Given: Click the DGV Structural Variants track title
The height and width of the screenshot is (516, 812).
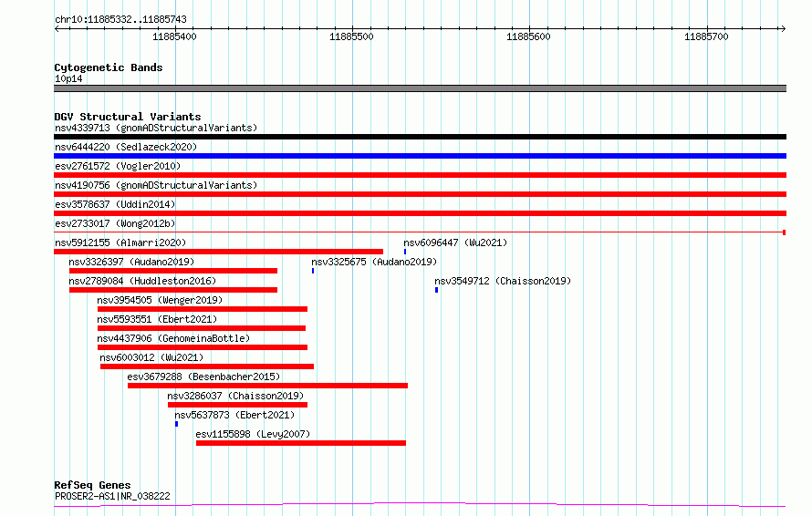Looking at the screenshot, I should click(x=128, y=117).
